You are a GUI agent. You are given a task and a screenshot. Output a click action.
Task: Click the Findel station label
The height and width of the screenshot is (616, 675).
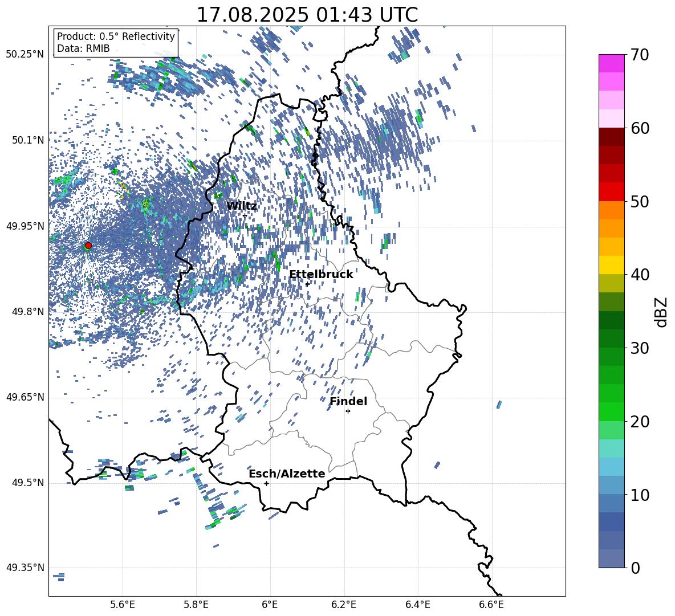(x=348, y=401)
